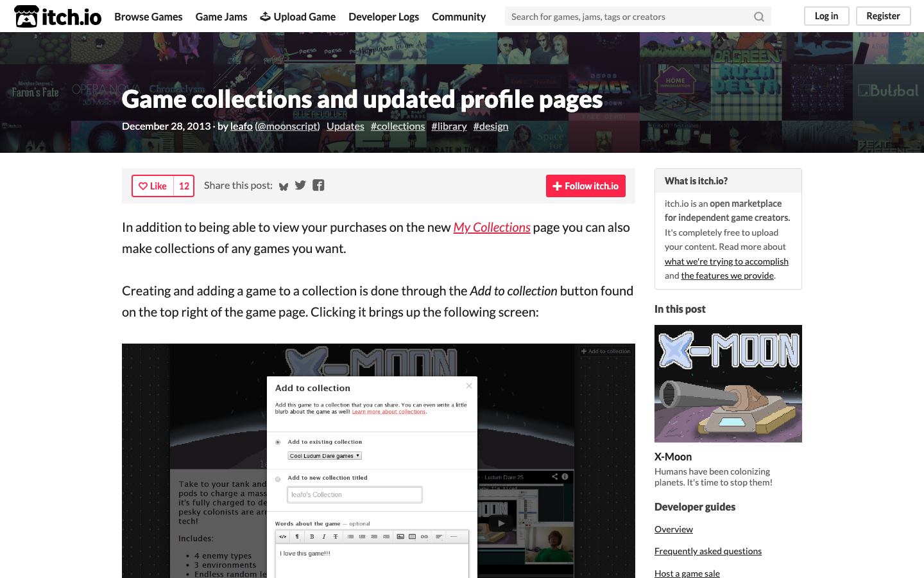Open the Updates category link
Screen dimensions: 924x578
(345, 127)
